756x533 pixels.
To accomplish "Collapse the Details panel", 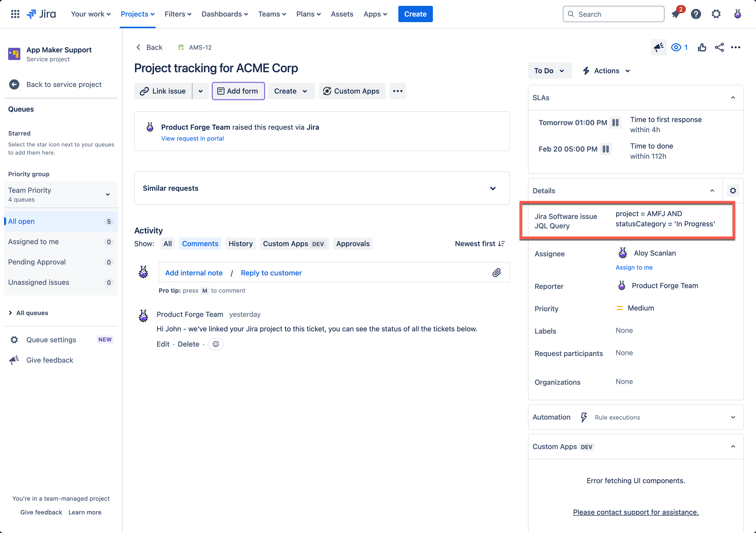I will [712, 191].
